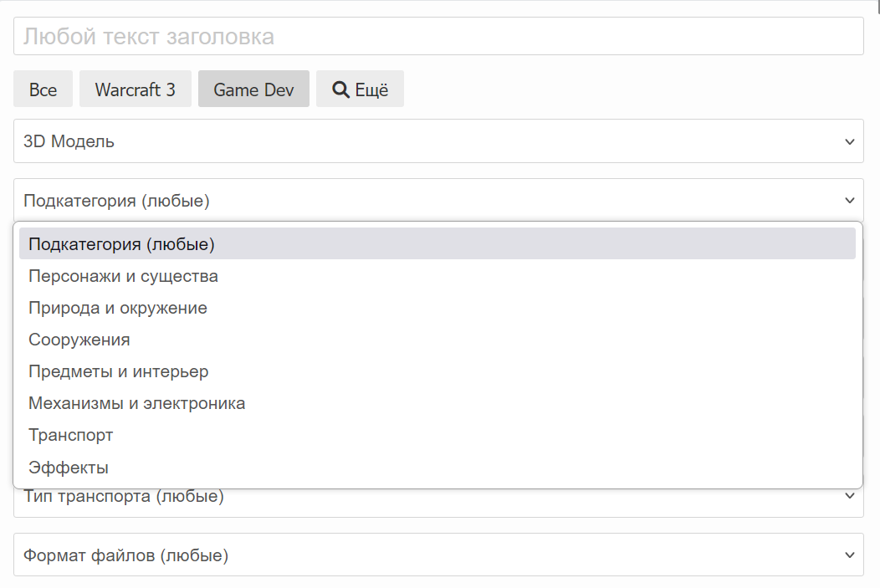Choose highlighted Подкатегория (любые) list option
880x588 pixels.
[122, 244]
